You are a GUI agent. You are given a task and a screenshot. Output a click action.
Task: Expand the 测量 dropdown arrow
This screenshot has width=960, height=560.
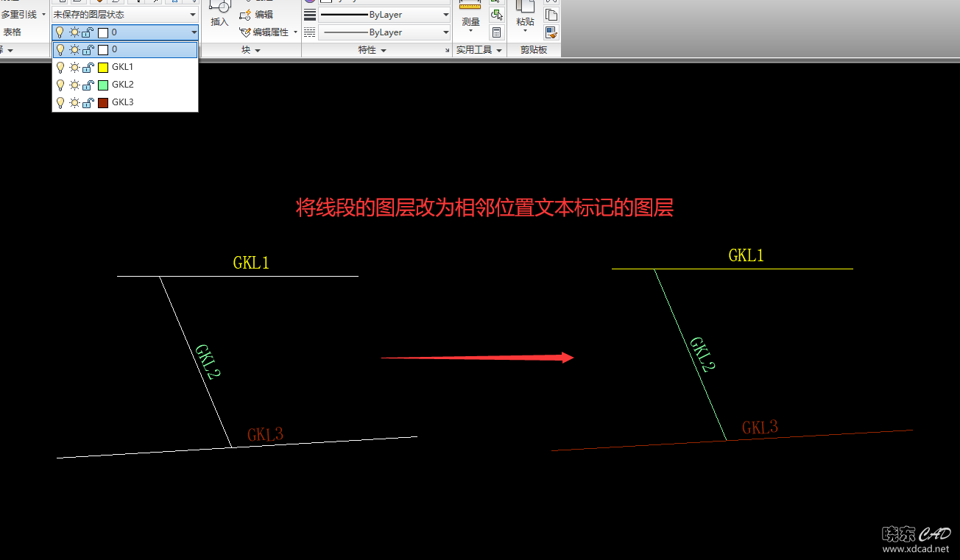tap(470, 31)
